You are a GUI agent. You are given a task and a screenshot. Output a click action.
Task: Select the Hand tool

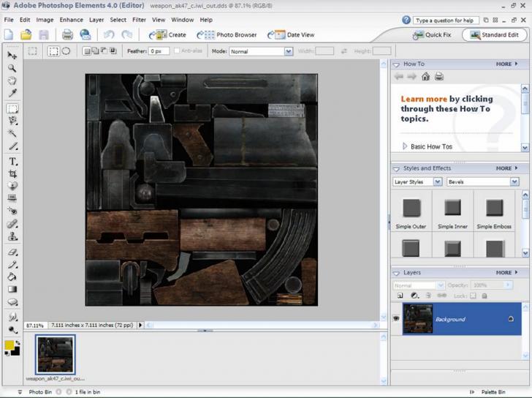point(12,80)
